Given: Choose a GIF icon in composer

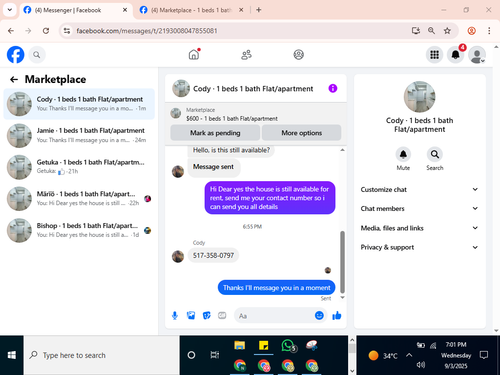Looking at the screenshot, I should tap(222, 315).
